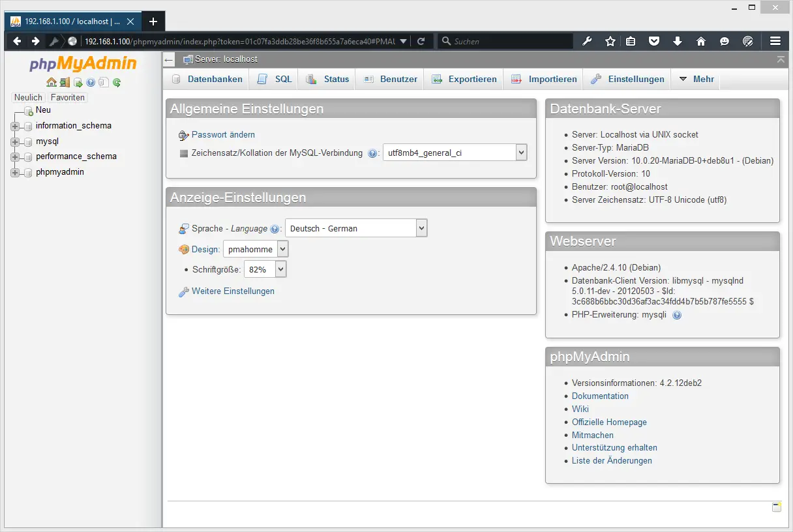The height and width of the screenshot is (532, 793).
Task: Open the Datenbanken tab
Action: tap(207, 79)
